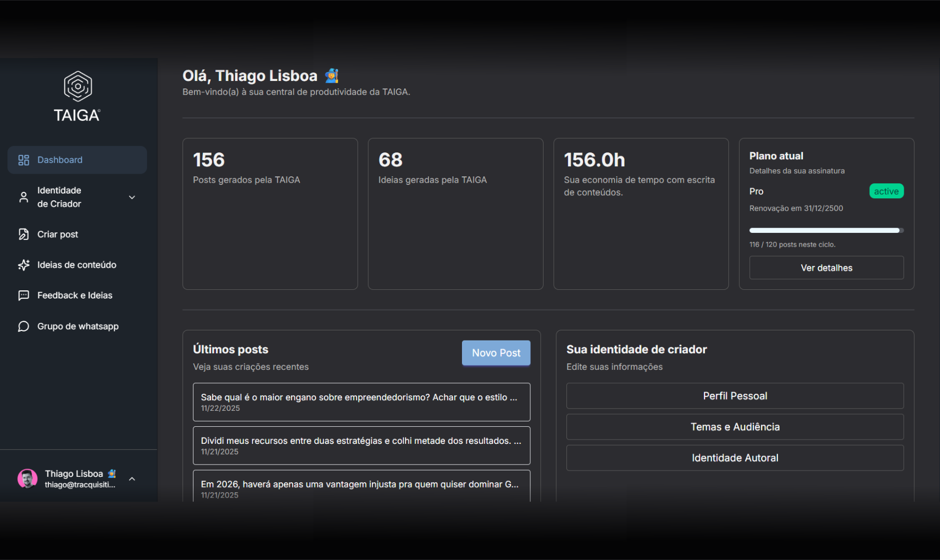Open the Perfil Pessoal settings
This screenshot has width=940, height=560.
pyautogui.click(x=734, y=396)
